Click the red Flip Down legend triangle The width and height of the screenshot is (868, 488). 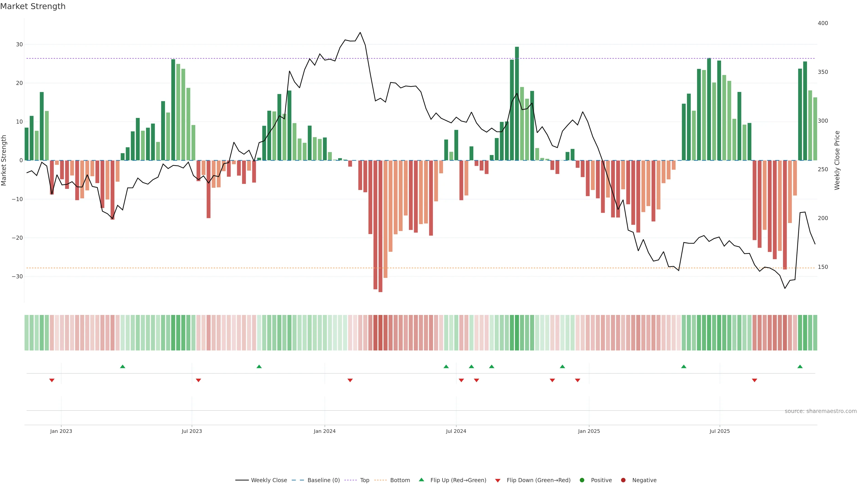pyautogui.click(x=498, y=481)
